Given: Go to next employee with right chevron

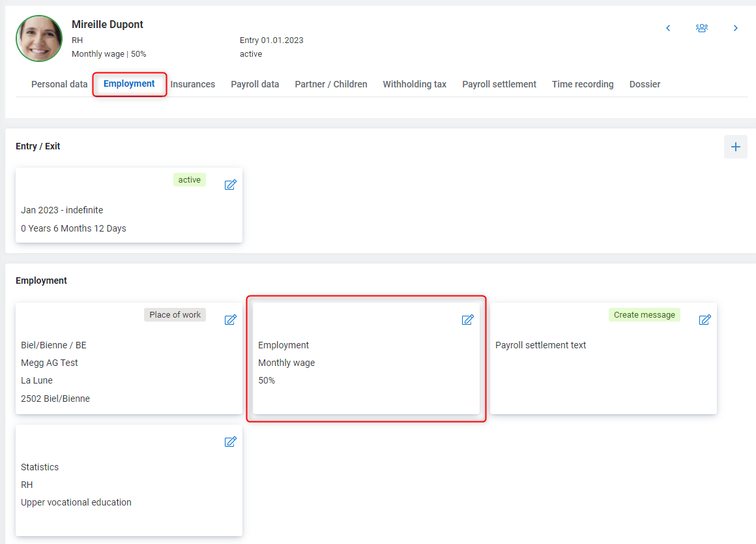Looking at the screenshot, I should coord(735,28).
